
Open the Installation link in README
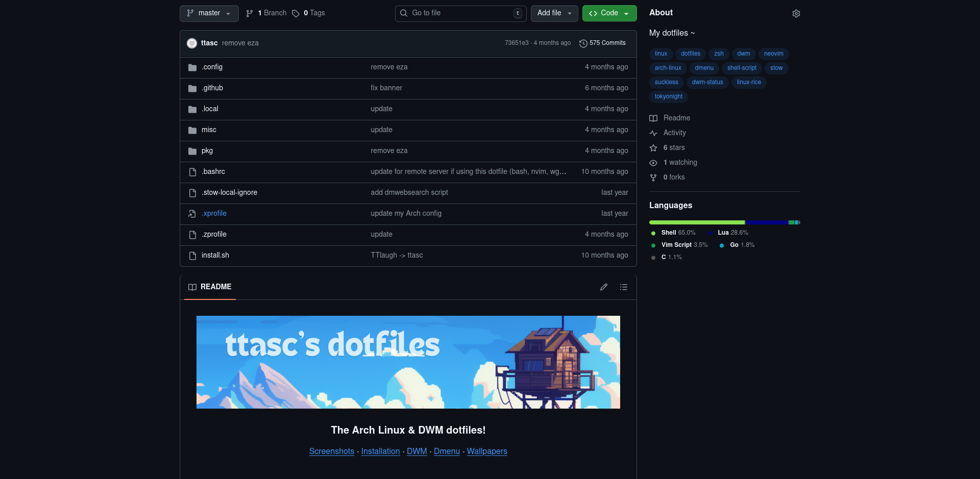tap(380, 451)
